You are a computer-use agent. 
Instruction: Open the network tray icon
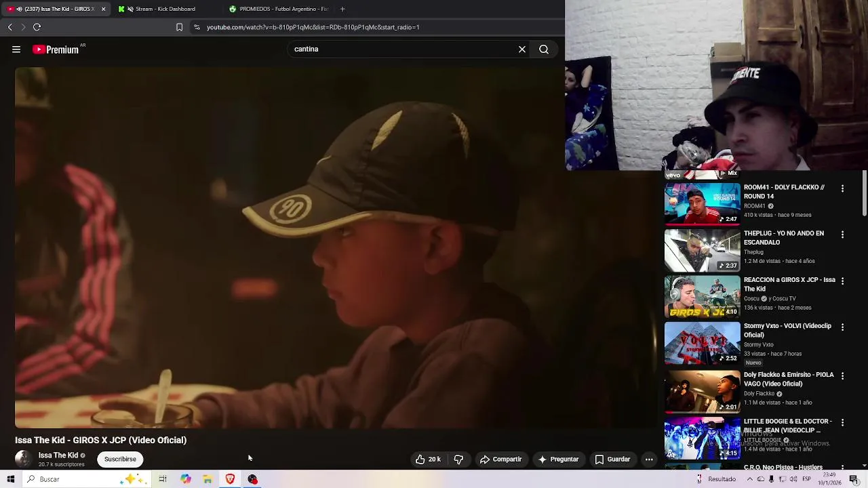pos(783,479)
